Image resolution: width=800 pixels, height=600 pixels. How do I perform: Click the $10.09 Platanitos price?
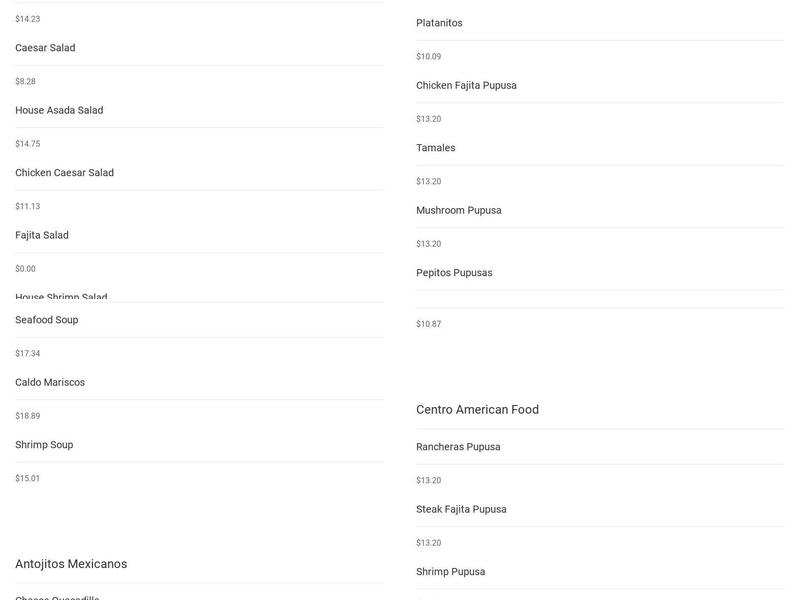[x=428, y=57]
